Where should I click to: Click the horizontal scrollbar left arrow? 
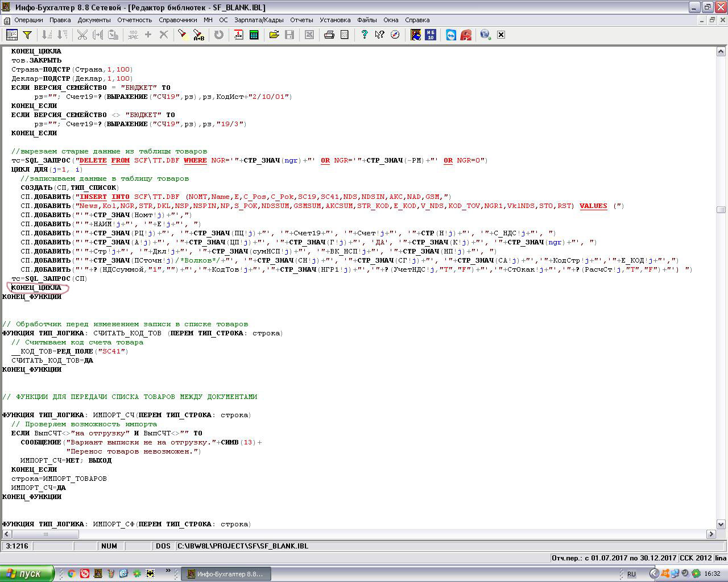pos(7,534)
